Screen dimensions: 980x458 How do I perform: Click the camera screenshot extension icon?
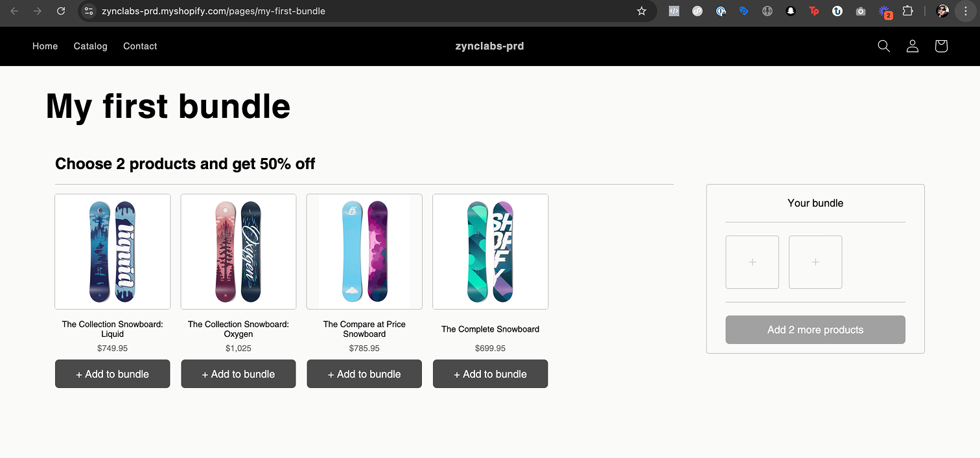tap(861, 11)
